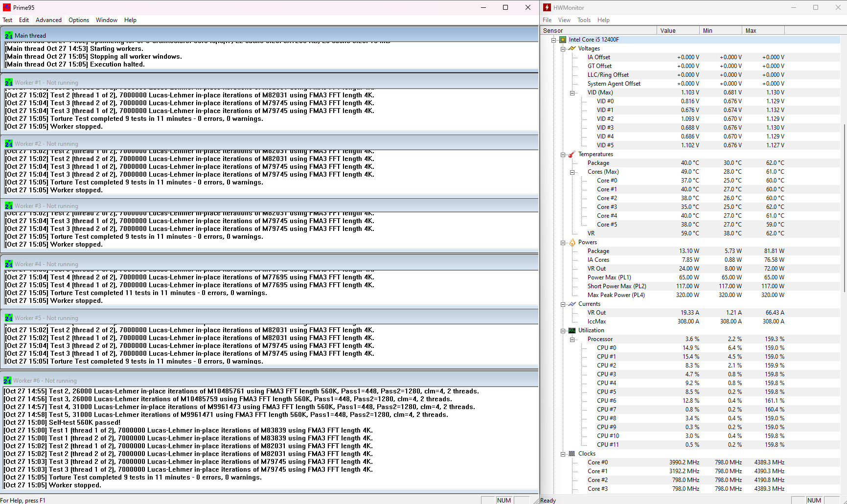Open HWMonitor Help menu
847x504 pixels.
[603, 20]
